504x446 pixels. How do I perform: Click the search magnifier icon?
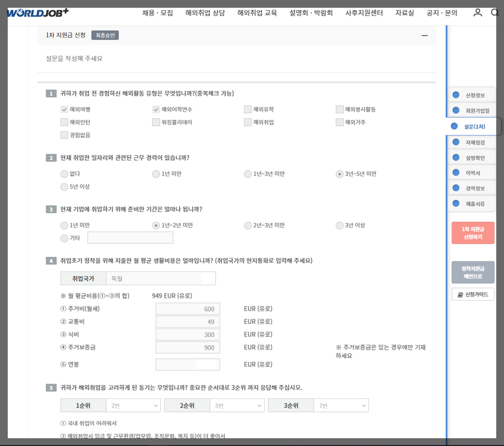click(495, 12)
